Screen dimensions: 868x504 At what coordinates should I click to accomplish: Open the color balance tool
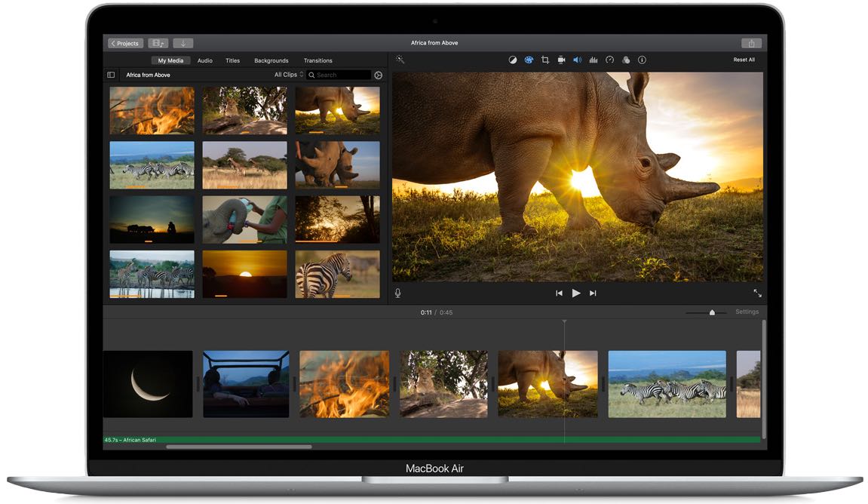tap(513, 60)
